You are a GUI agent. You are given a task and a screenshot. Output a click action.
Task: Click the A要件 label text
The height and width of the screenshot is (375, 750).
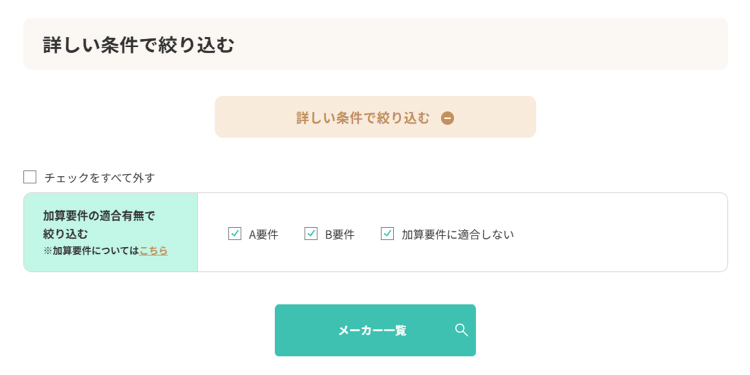(x=264, y=234)
